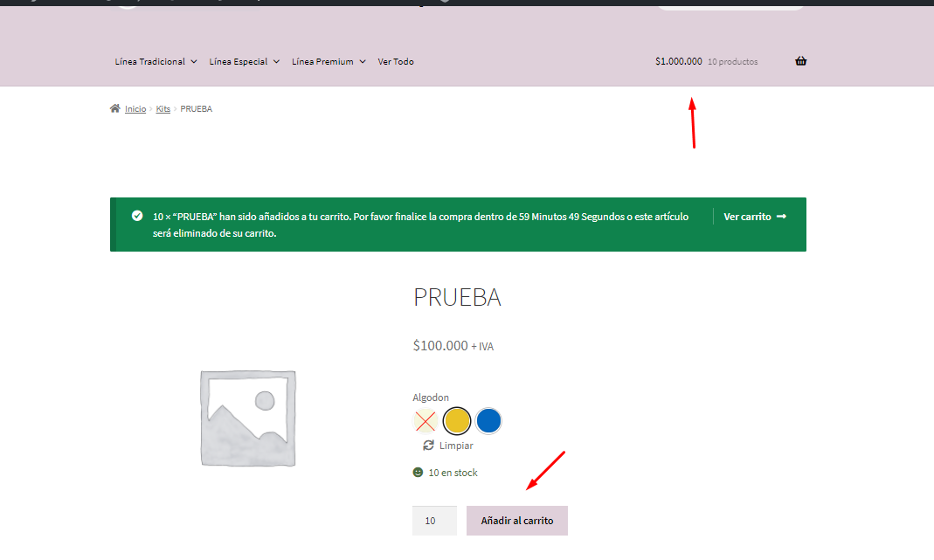Screen dimensions: 934x560
Task: Navigate to Kits breadcrumb link
Action: [x=163, y=109]
